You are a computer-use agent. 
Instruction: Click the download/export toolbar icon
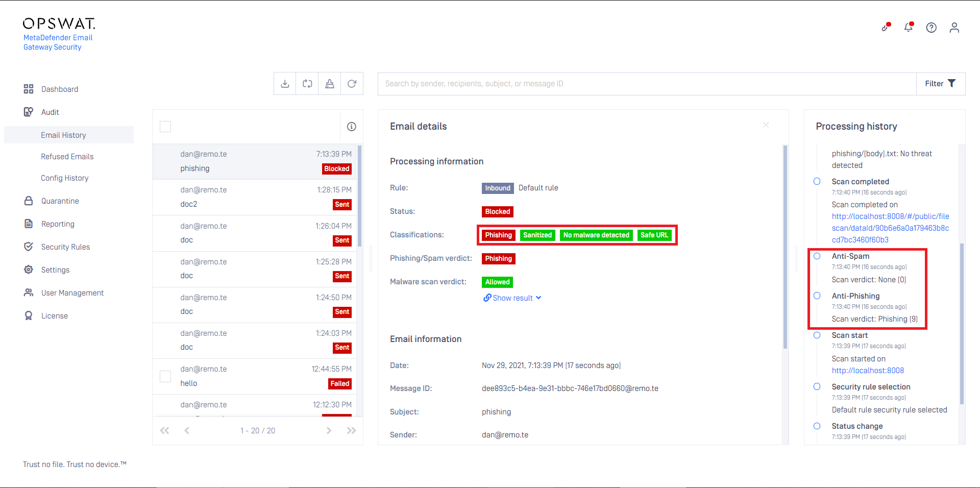tap(285, 84)
